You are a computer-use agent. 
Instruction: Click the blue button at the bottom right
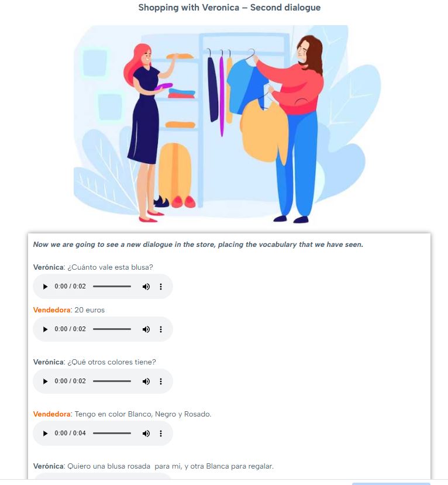click(x=409, y=483)
